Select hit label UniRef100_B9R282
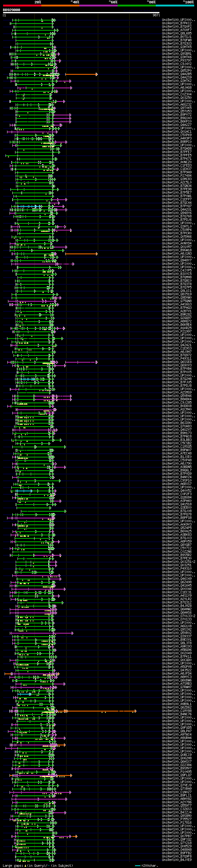The height and width of the screenshot is (868, 197). [x=177, y=315]
